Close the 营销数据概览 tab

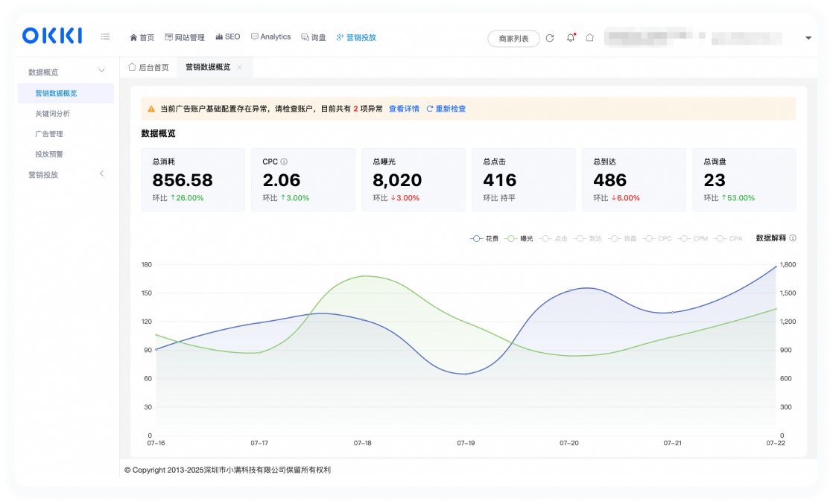point(240,67)
